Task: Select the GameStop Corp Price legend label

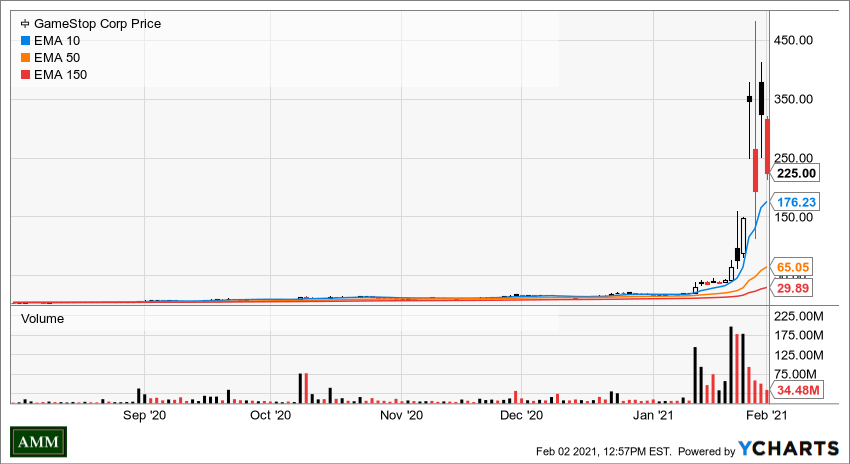Action: click(x=98, y=24)
